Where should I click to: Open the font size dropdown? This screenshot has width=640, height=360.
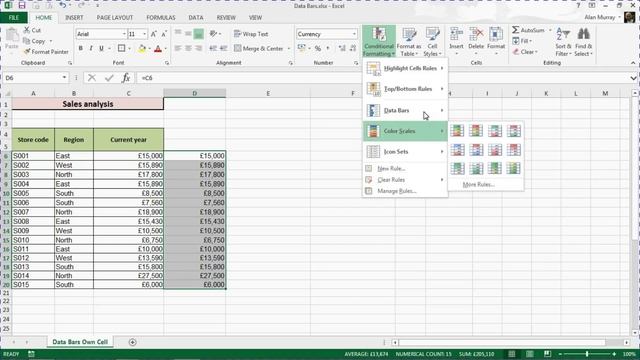pyautogui.click(x=144, y=34)
